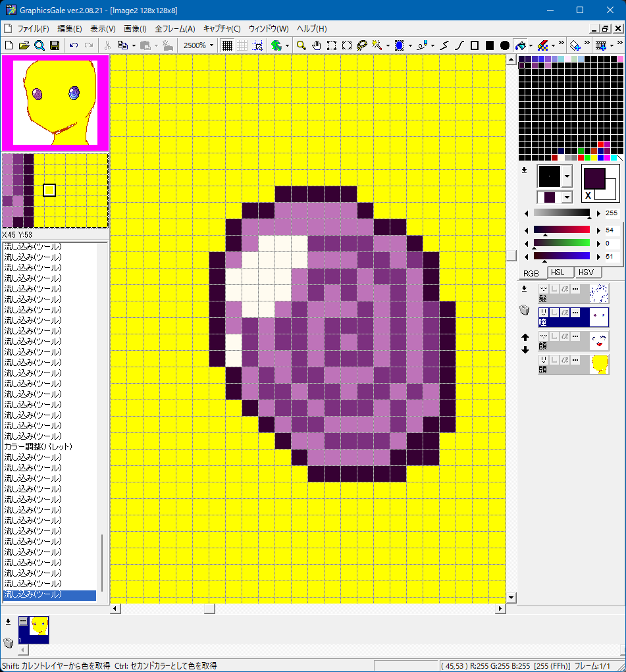
Task: Open the zoom level 2500% dropdown
Action: click(x=211, y=45)
